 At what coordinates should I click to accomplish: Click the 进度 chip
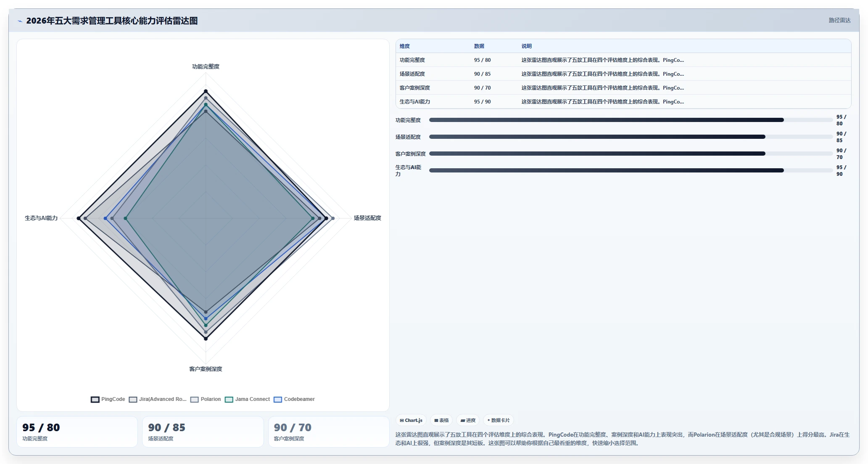[x=468, y=420]
